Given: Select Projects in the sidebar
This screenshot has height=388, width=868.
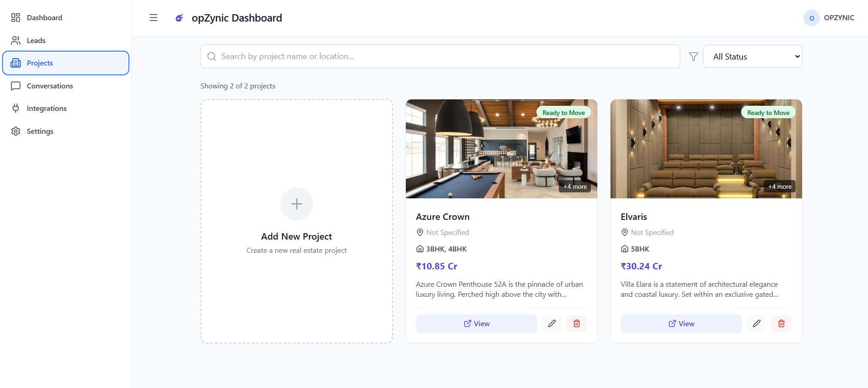Looking at the screenshot, I should (x=66, y=63).
